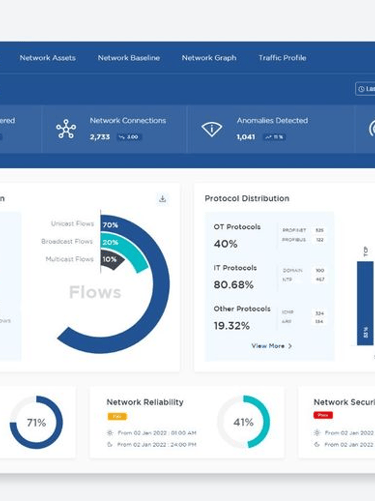The height and width of the screenshot is (501, 375).
Task: Click the NTP protocol row
Action: [303, 279]
